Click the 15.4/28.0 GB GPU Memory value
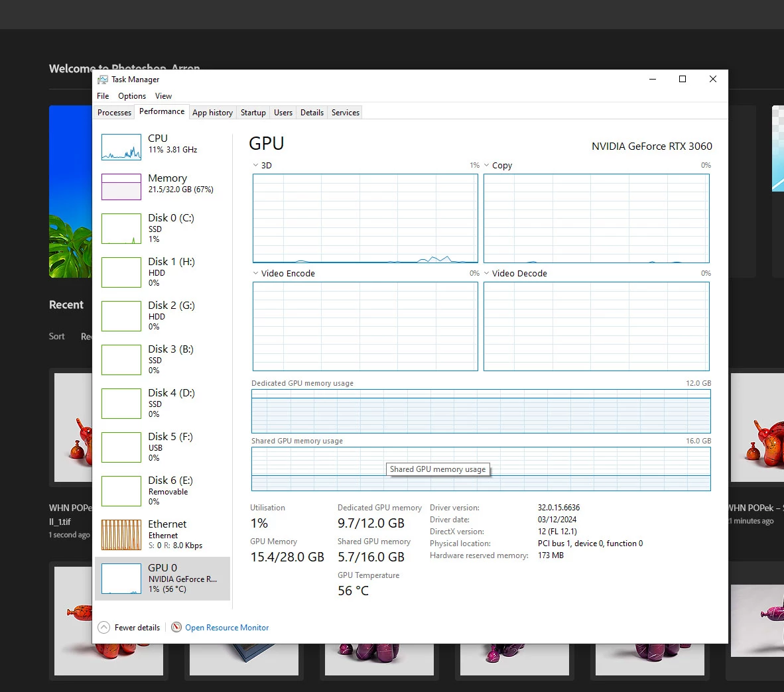The image size is (784, 692). [287, 557]
